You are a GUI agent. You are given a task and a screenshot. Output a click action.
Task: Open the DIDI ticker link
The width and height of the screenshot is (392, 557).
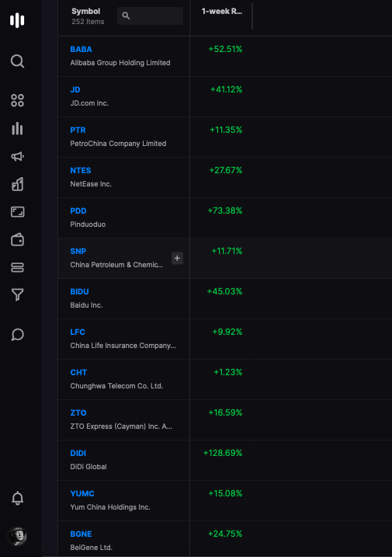click(78, 453)
